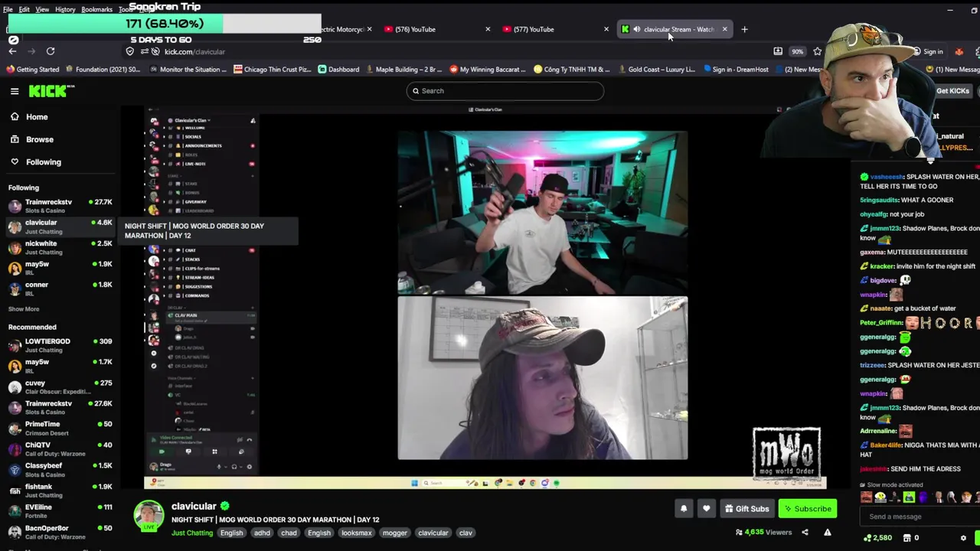
Task: Open the My Winning Baccarat bookmark
Action: [x=488, y=70]
